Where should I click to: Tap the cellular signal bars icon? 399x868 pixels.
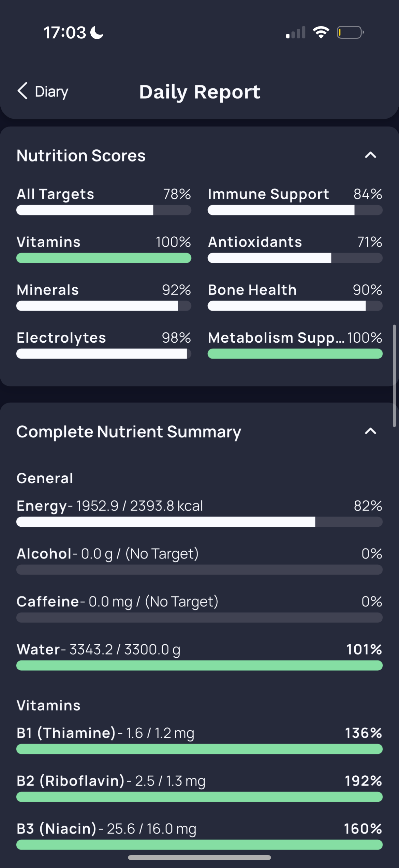pyautogui.click(x=296, y=32)
